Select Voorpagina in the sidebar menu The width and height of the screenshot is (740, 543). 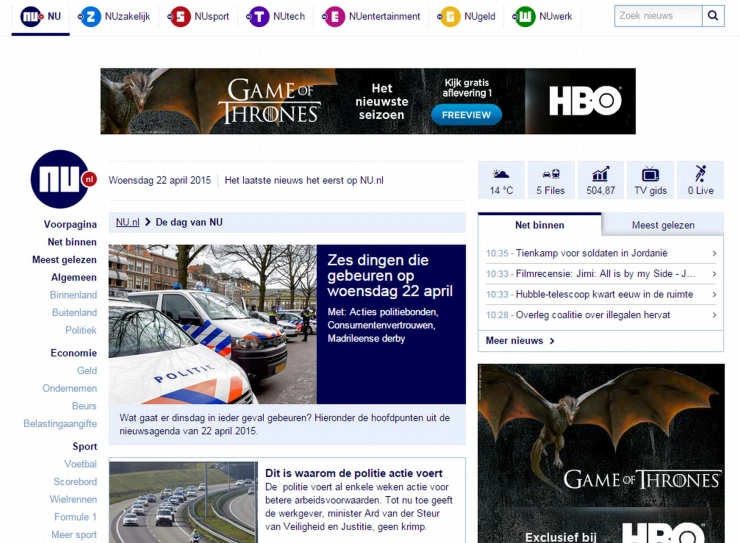coord(70,225)
